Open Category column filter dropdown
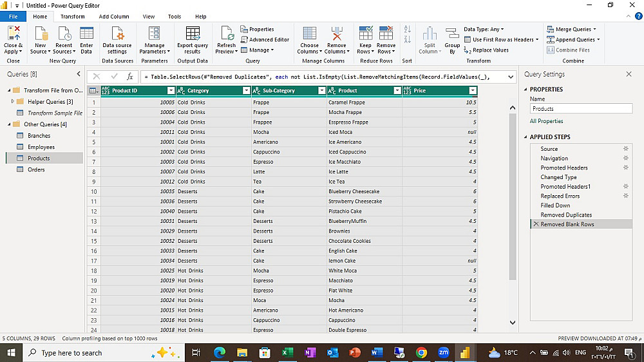Screen dimensions: 644x362 (246, 91)
